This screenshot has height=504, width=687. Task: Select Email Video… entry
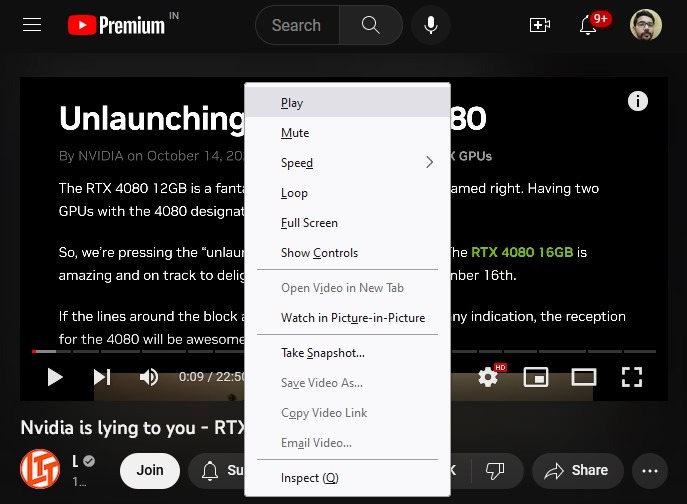point(347,443)
